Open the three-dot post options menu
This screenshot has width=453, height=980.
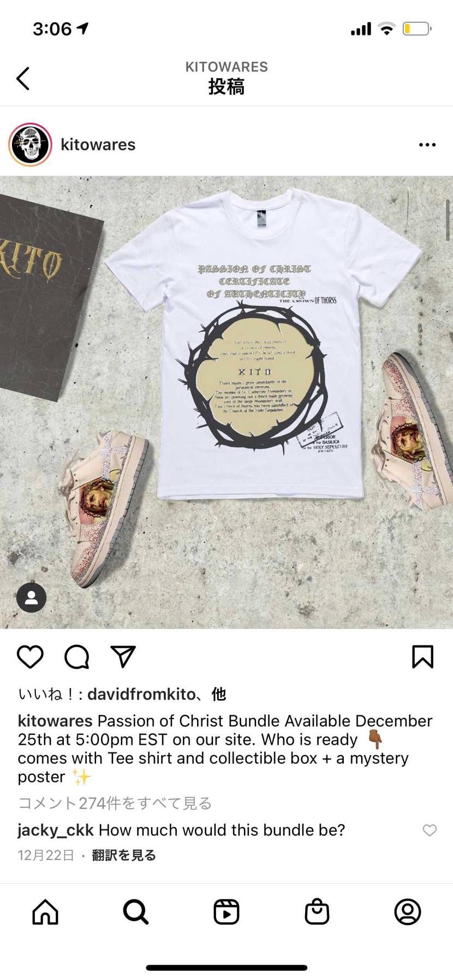coord(427,145)
